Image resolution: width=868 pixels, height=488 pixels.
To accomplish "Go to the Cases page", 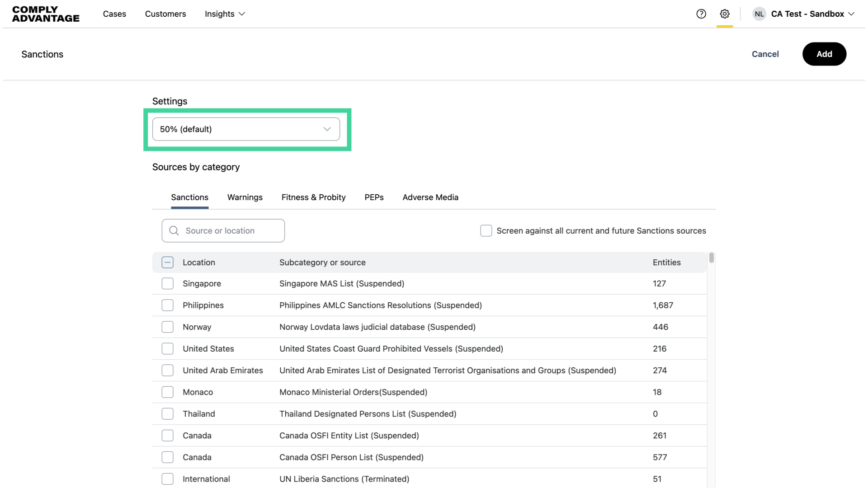I will (114, 14).
